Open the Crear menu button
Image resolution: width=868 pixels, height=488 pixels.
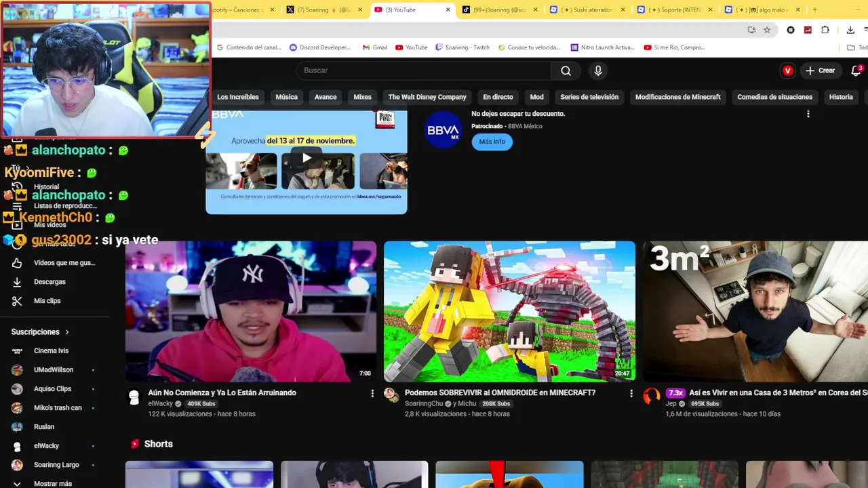click(820, 70)
